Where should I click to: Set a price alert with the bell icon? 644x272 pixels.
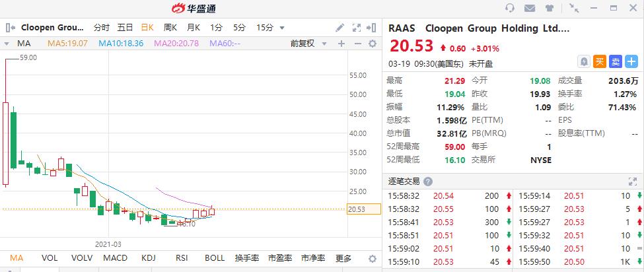(584, 62)
